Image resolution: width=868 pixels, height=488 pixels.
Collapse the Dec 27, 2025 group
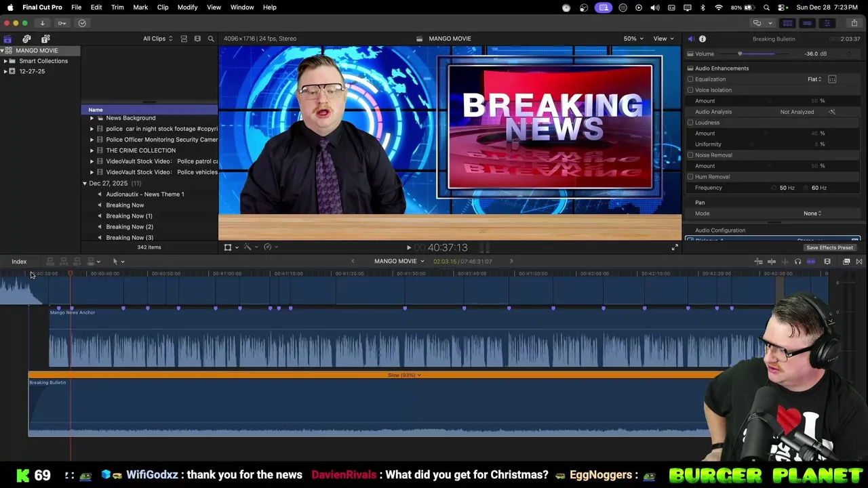tap(85, 184)
